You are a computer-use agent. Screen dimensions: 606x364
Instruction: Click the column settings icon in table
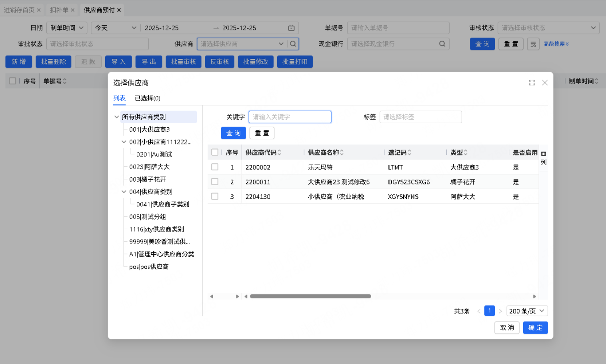(543, 154)
